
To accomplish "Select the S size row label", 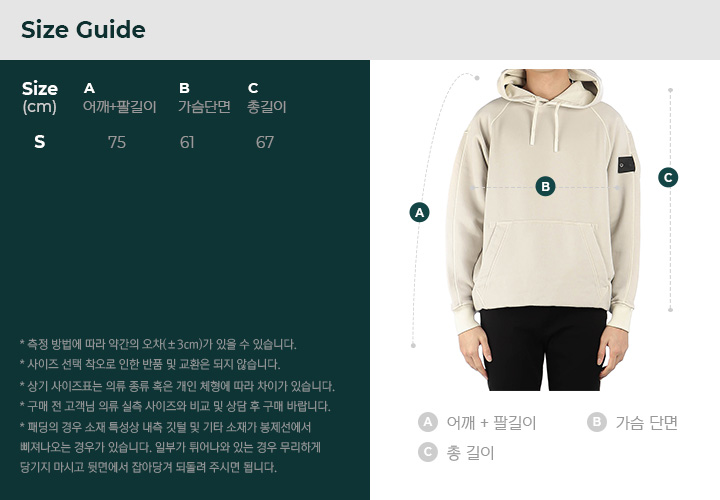I will tap(40, 142).
